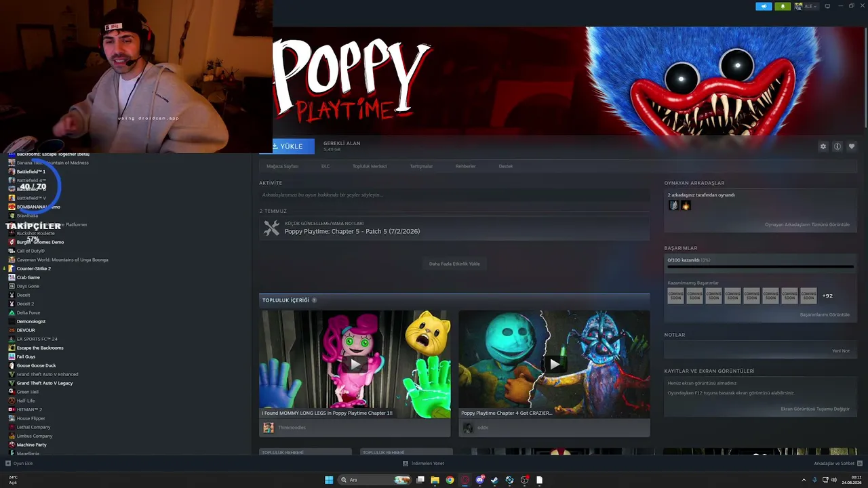Select House Flipper in the library list
Image resolution: width=868 pixels, height=488 pixels.
31,418
